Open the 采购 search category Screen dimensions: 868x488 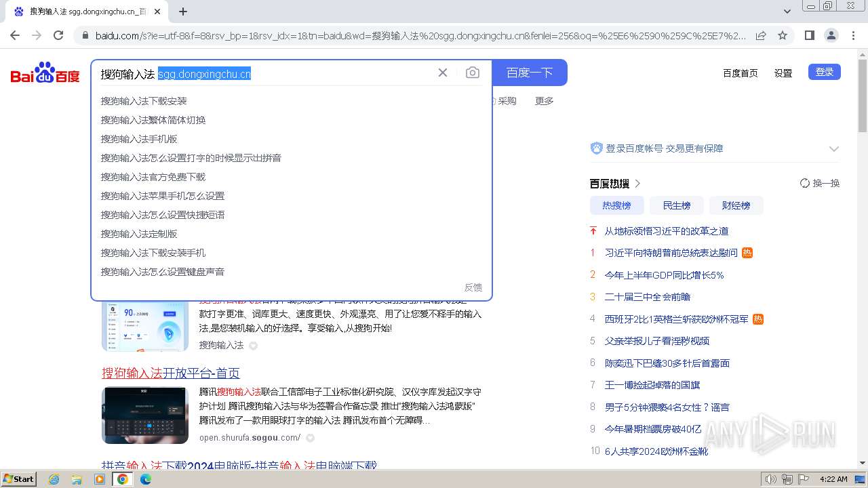pyautogui.click(x=506, y=101)
